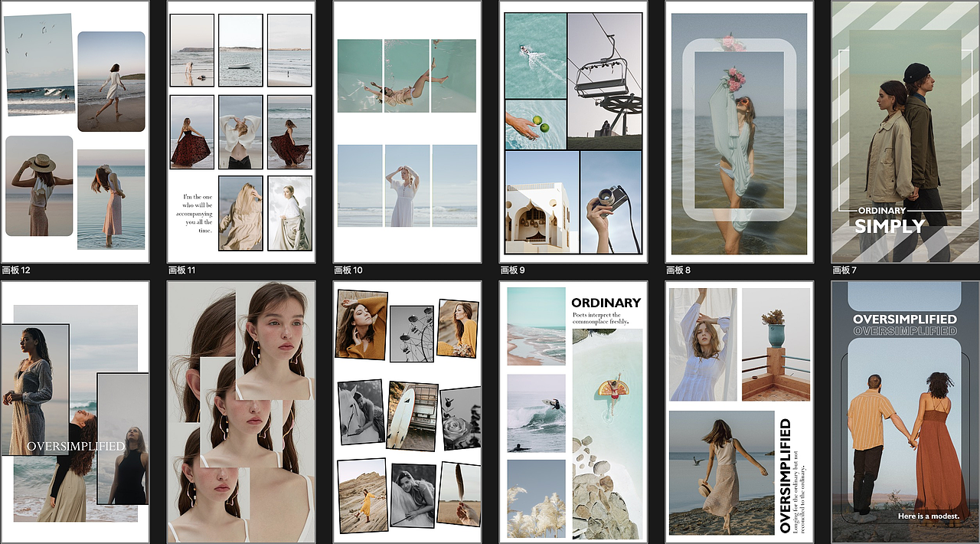Select the 画板 7 artboard label
The height and width of the screenshot is (544, 980).
tap(845, 270)
